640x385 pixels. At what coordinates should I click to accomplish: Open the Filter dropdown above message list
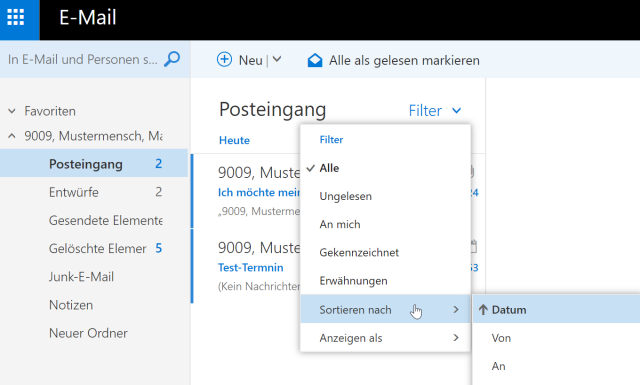pos(435,111)
